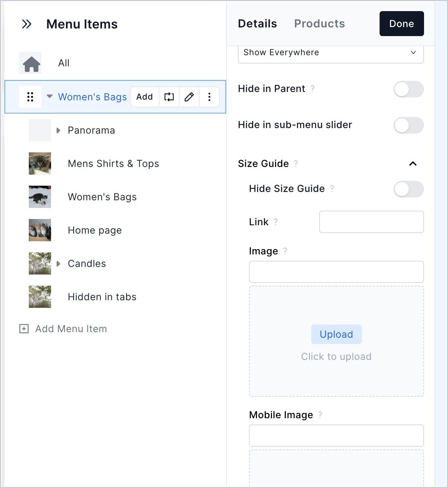Expand the Candles submenu arrow
The height and width of the screenshot is (488, 448).
coord(58,263)
